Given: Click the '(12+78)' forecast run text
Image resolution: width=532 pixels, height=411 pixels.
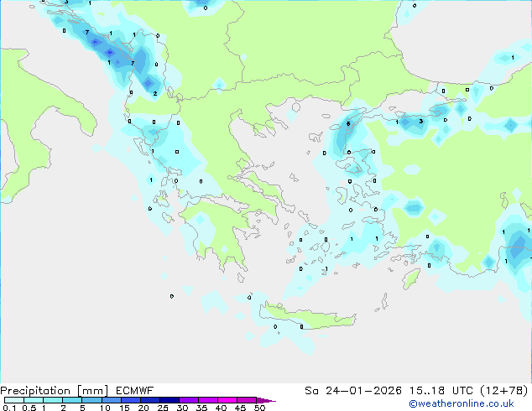Looking at the screenshot, I should coord(504,391).
